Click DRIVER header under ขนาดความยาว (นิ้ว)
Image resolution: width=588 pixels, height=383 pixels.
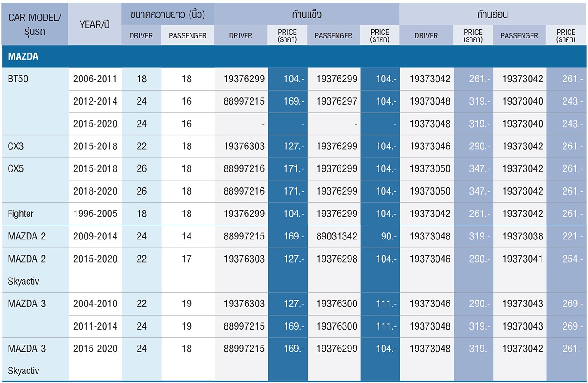pyautogui.click(x=141, y=35)
